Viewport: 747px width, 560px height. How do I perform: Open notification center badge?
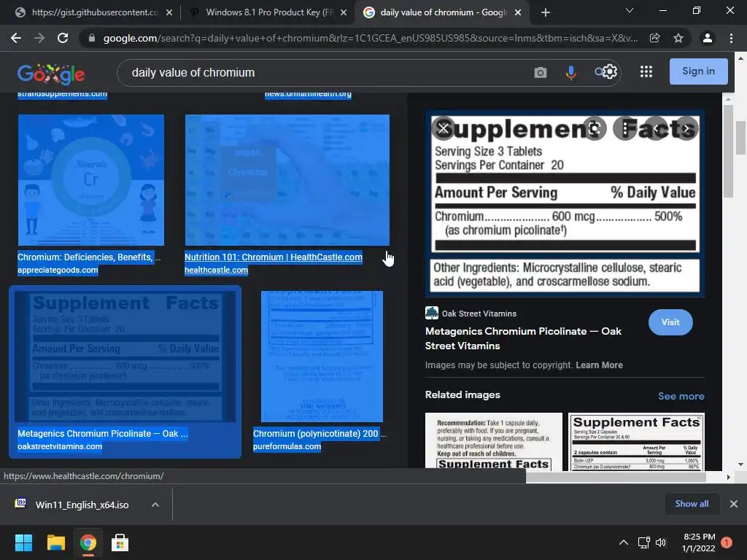(727, 542)
